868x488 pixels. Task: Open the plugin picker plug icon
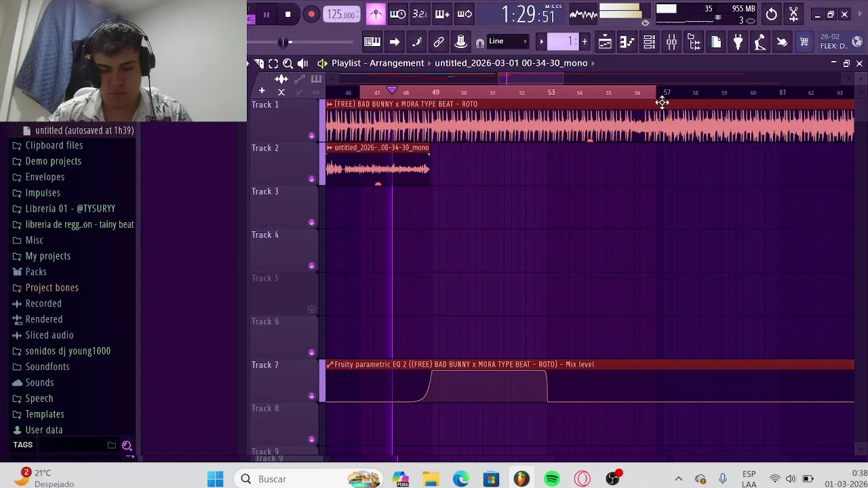738,42
